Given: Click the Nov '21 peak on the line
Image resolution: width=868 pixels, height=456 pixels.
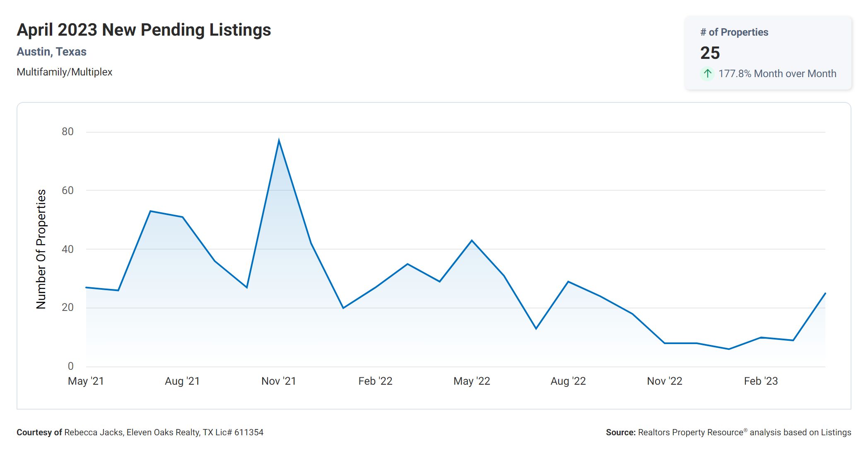Looking at the screenshot, I should 279,141.
